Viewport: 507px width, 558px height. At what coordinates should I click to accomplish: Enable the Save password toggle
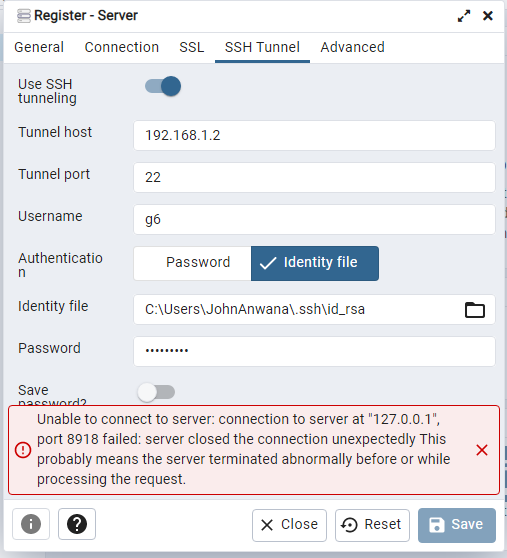pyautogui.click(x=156, y=392)
